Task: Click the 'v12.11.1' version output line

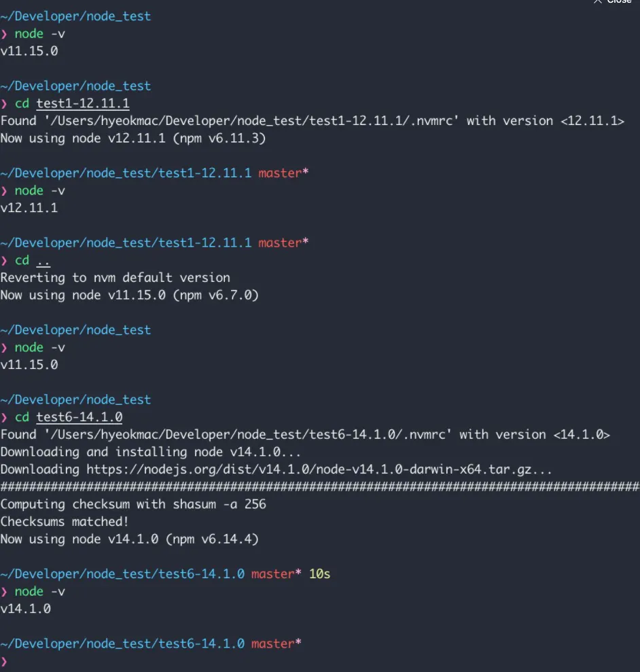Action: [x=29, y=208]
